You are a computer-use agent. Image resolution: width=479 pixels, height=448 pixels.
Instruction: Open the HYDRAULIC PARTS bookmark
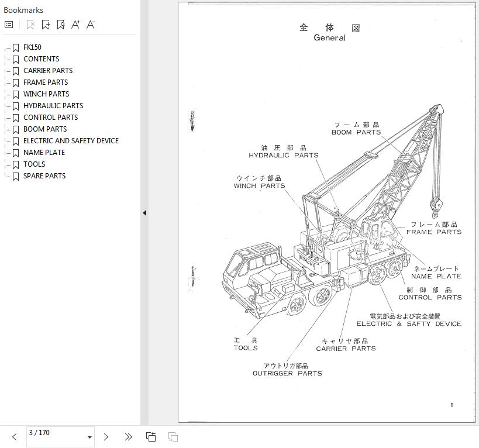[x=53, y=106]
